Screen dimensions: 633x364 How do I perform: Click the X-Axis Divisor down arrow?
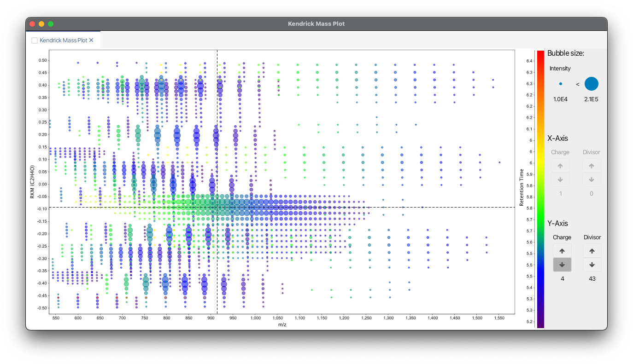(592, 179)
